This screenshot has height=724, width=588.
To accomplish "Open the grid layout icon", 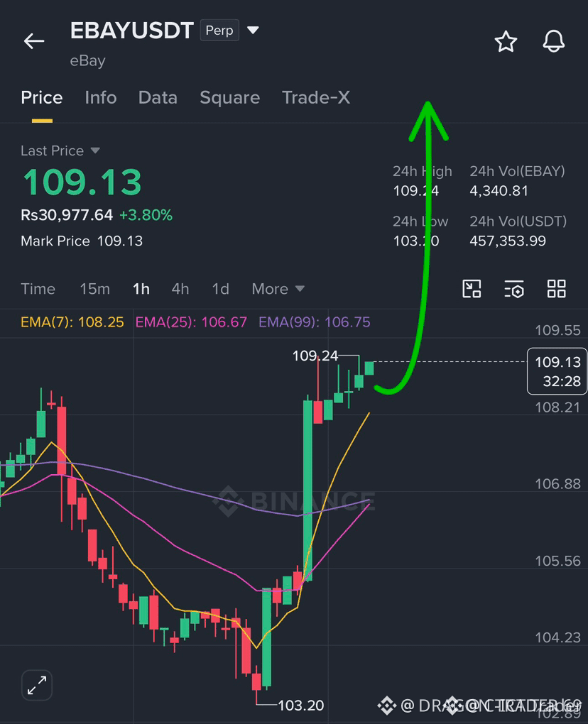I will (556, 289).
